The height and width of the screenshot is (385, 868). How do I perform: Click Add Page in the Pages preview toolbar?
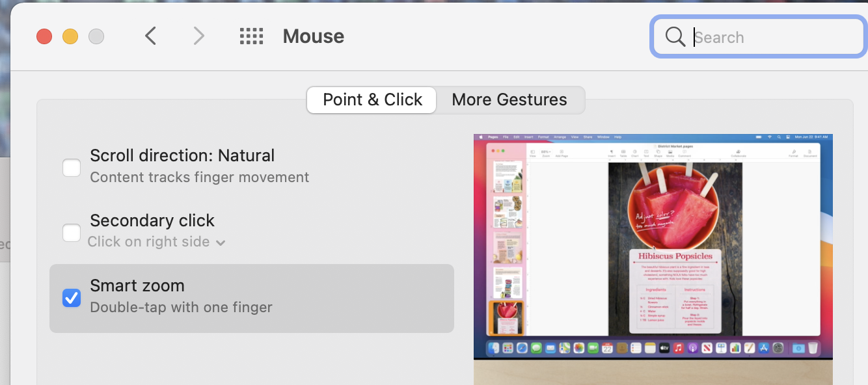561,151
